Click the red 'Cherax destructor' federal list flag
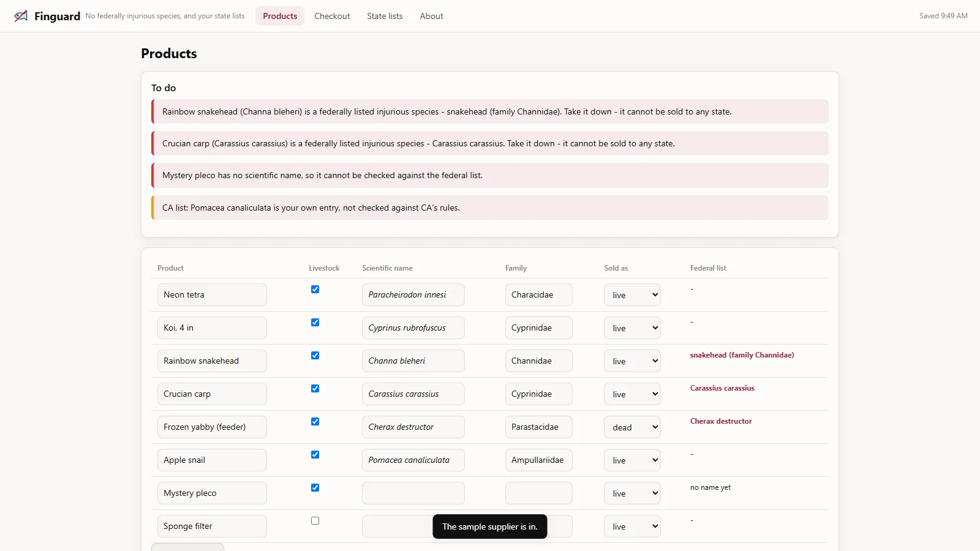The height and width of the screenshot is (551, 980). pyautogui.click(x=721, y=421)
